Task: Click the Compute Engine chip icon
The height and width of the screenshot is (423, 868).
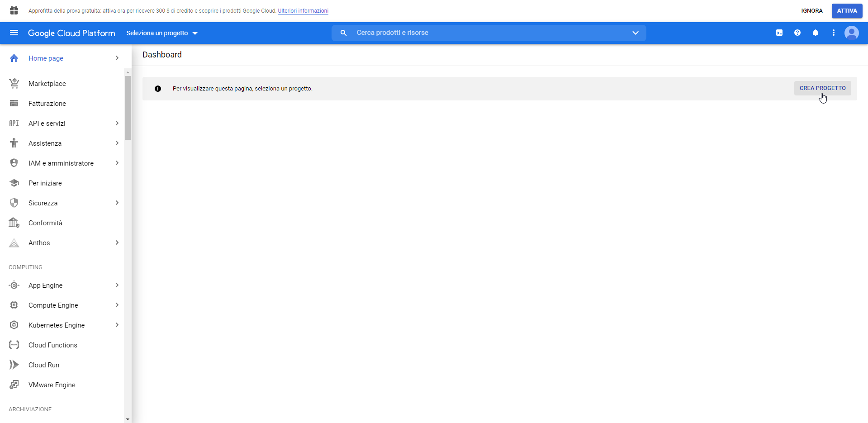Action: point(14,305)
